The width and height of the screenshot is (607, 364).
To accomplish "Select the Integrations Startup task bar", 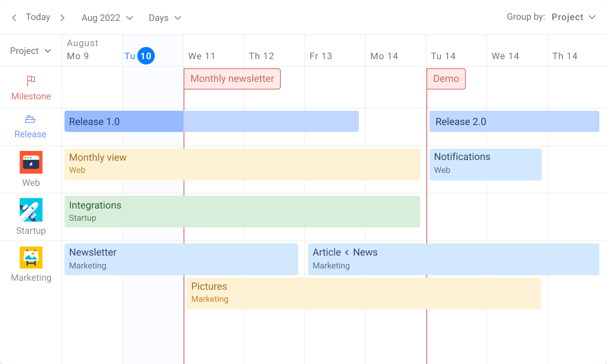I will (x=242, y=212).
